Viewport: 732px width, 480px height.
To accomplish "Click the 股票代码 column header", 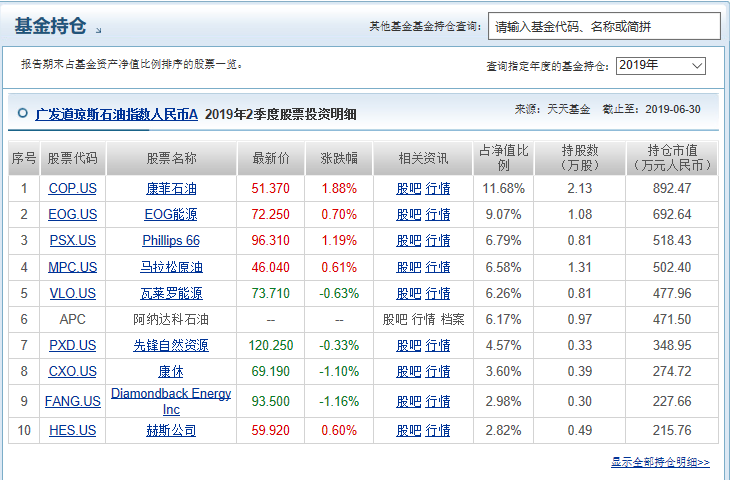I will click(72, 158).
